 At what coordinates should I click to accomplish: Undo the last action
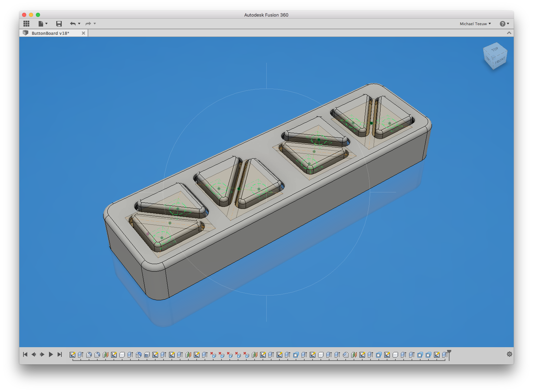(x=72, y=23)
